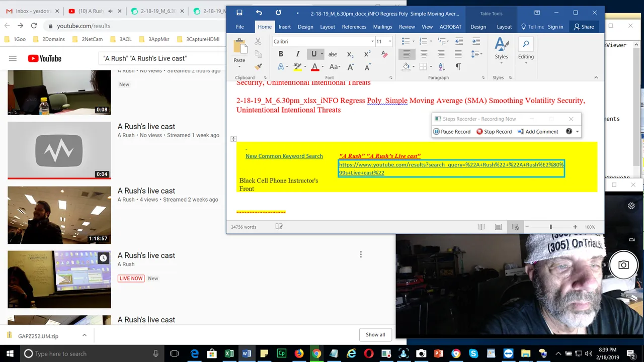Toggle Underline formatting

314,54
